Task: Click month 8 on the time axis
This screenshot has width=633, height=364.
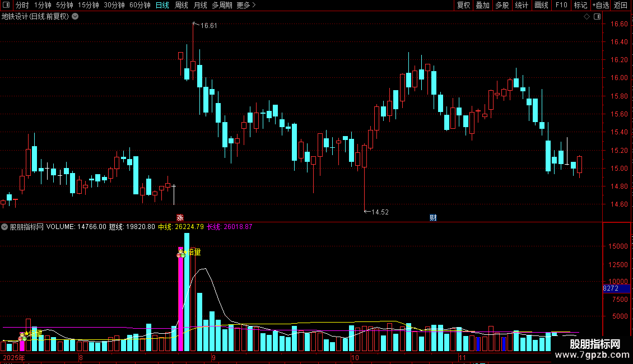Action: (x=81, y=357)
